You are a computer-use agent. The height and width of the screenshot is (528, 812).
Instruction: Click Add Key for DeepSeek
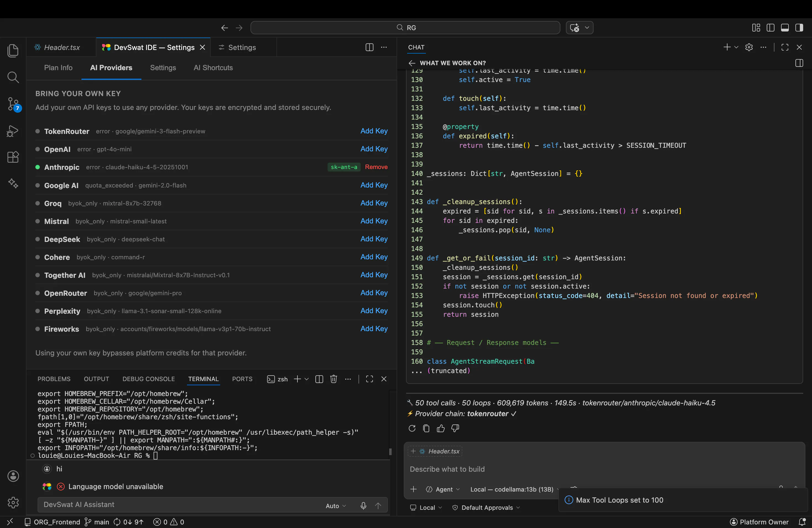click(x=374, y=239)
